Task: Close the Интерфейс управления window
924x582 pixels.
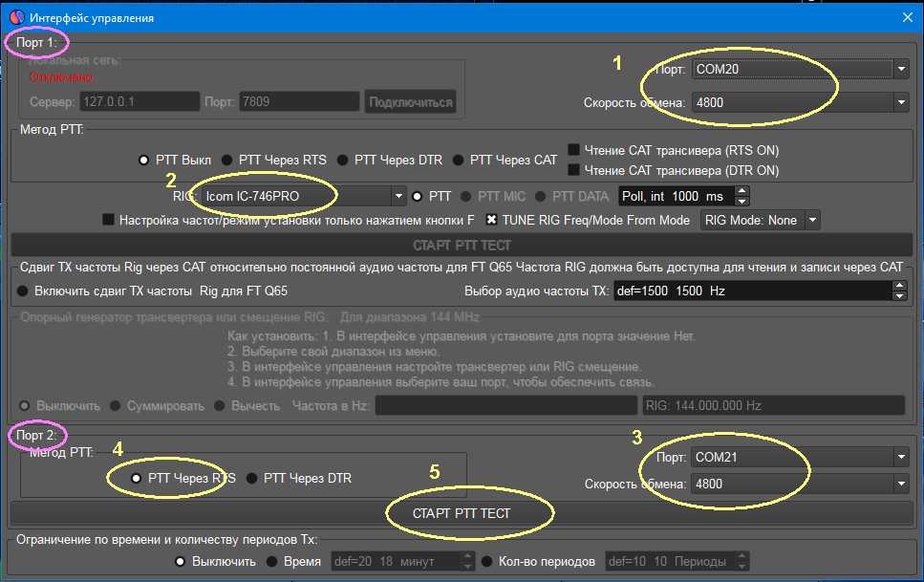Action: click(908, 18)
